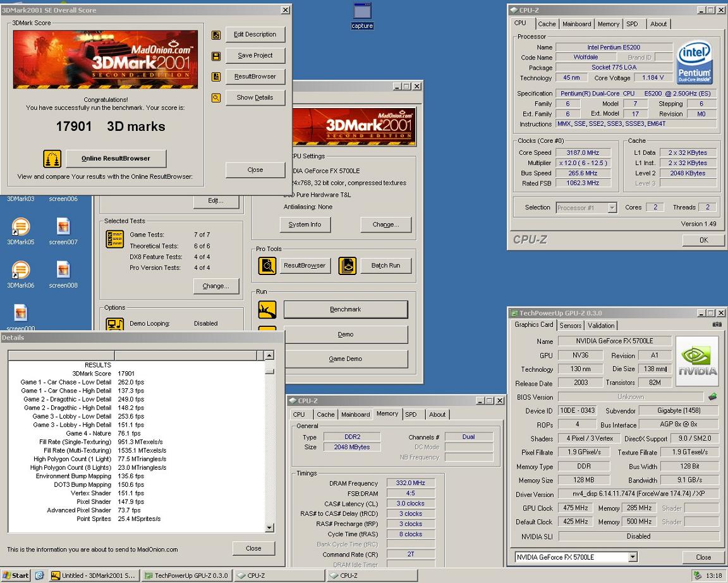Open the 3DMark06 desktop shortcut
This screenshot has width=728, height=583.
pyautogui.click(x=20, y=274)
